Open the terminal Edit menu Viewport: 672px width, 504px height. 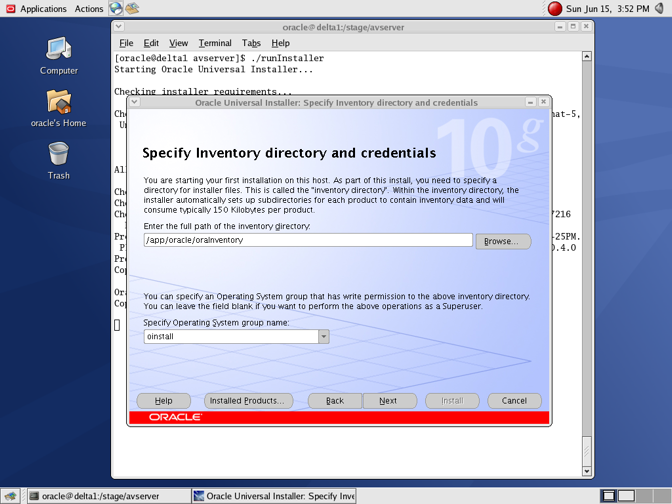tap(151, 43)
